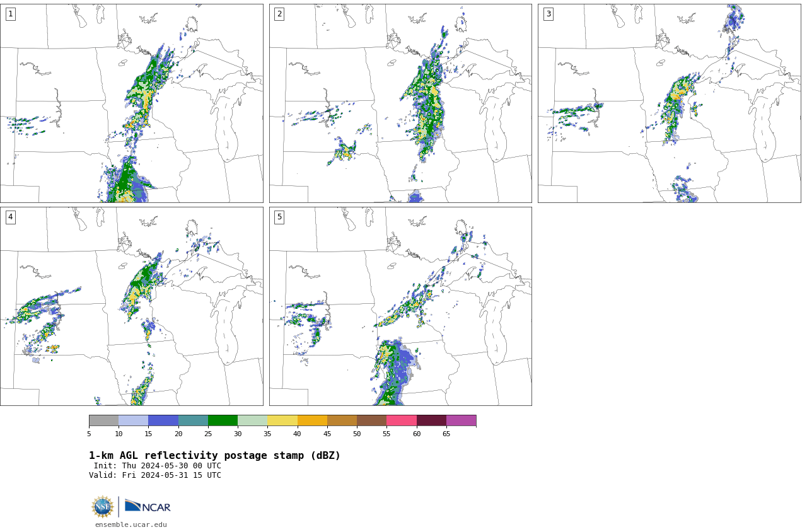Image resolution: width=807 pixels, height=532 pixels.
Task: Click the NCAR logo
Action: tap(148, 506)
